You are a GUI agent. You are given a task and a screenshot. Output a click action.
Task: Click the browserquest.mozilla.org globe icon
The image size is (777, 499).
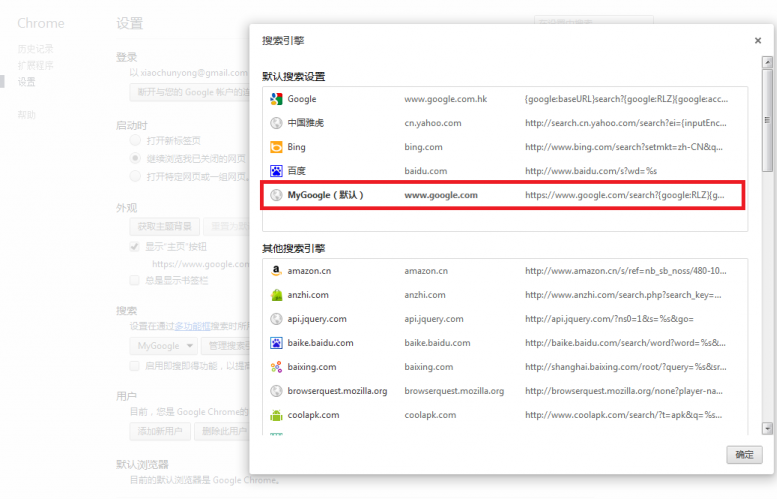tap(276, 391)
